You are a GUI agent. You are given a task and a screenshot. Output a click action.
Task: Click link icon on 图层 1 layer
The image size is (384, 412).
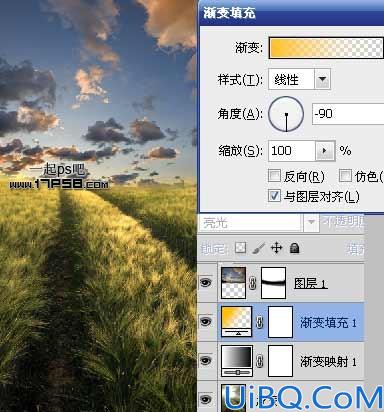tap(253, 283)
